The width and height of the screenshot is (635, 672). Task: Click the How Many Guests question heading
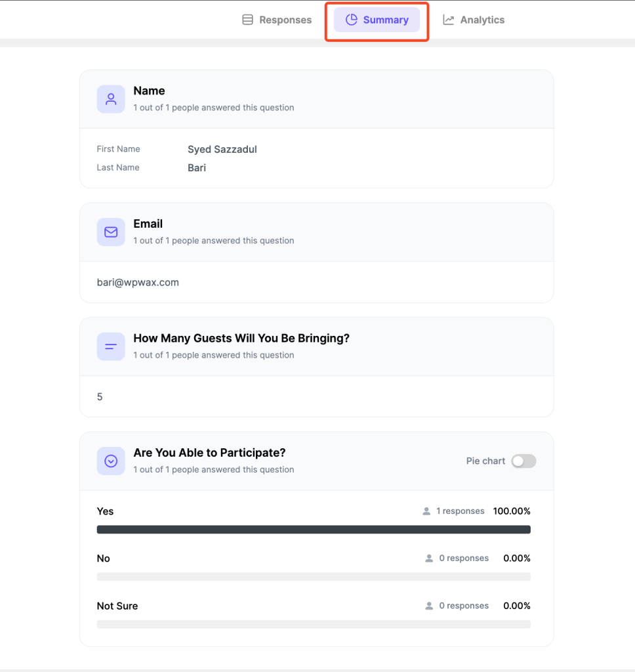click(241, 338)
